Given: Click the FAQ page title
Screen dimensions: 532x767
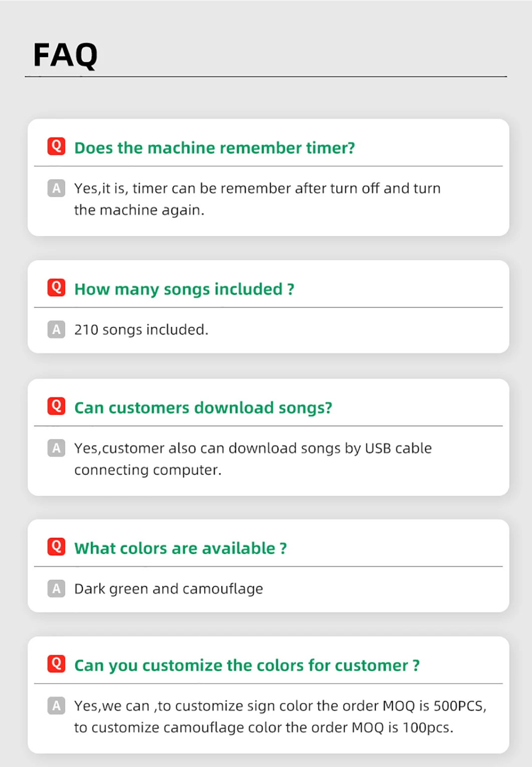Looking at the screenshot, I should [x=65, y=55].
